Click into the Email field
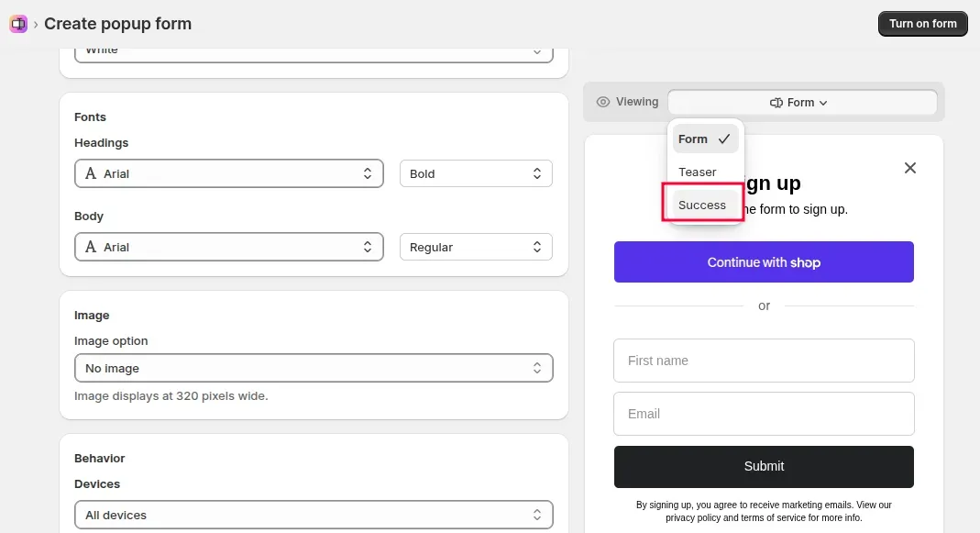980x533 pixels. (764, 414)
